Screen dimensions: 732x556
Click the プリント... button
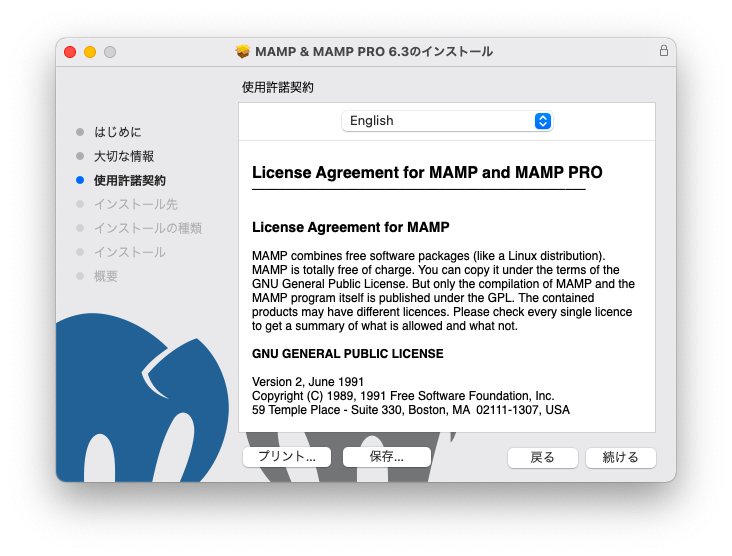(x=287, y=457)
